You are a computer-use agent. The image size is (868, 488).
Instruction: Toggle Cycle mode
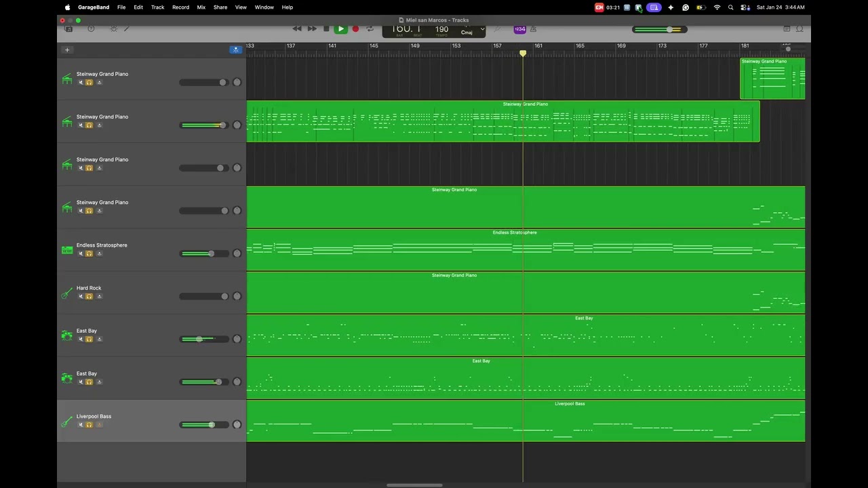click(370, 29)
